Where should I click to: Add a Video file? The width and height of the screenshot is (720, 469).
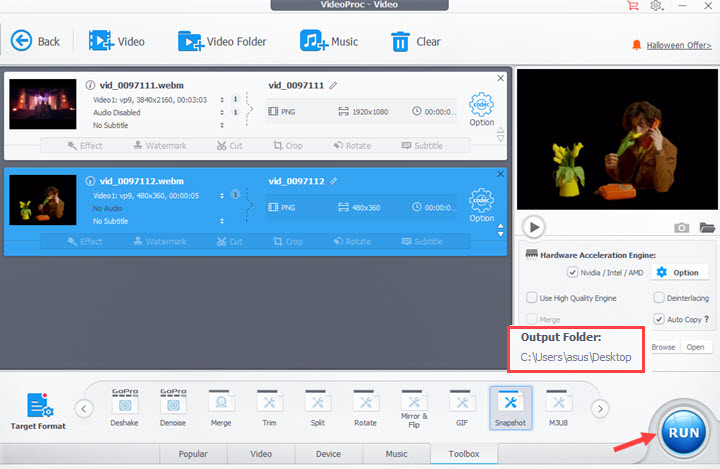pyautogui.click(x=117, y=41)
